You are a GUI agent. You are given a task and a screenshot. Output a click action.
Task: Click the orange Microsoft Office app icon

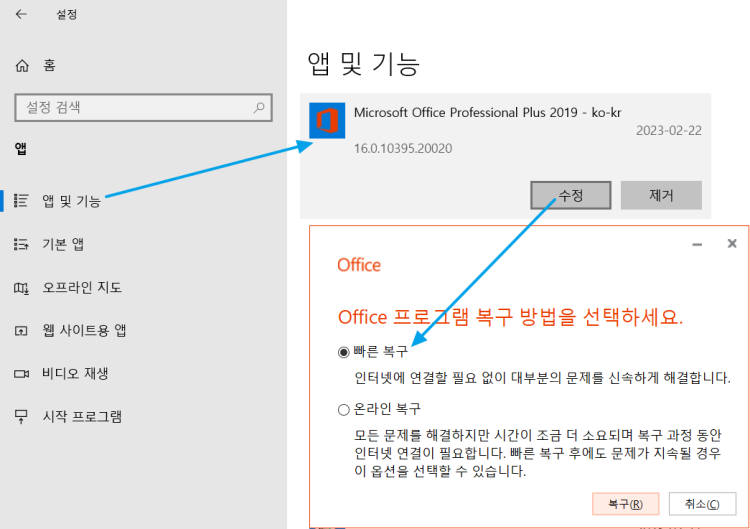pos(326,123)
